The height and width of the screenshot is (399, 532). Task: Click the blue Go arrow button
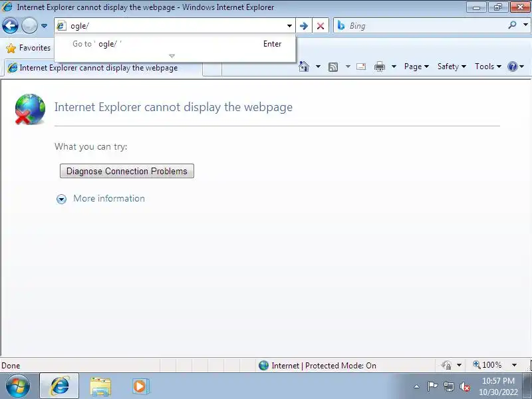click(304, 26)
